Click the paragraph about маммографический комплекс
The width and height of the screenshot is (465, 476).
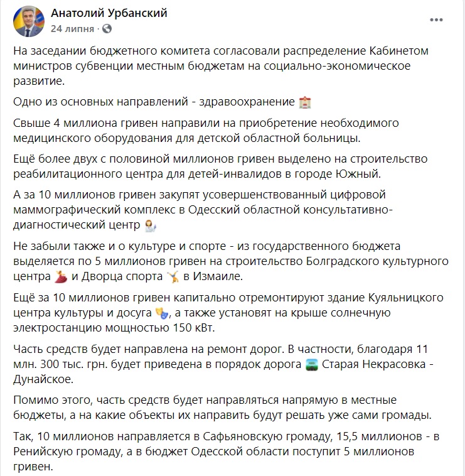(x=203, y=210)
